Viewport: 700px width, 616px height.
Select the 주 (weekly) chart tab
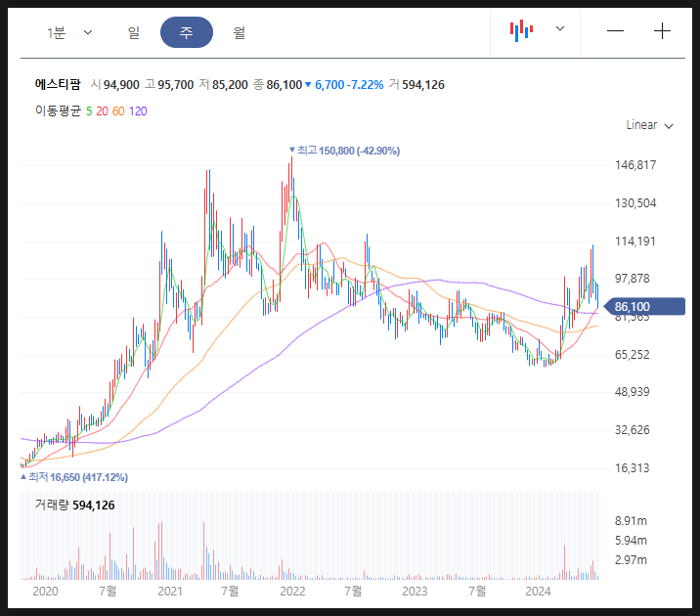point(187,32)
